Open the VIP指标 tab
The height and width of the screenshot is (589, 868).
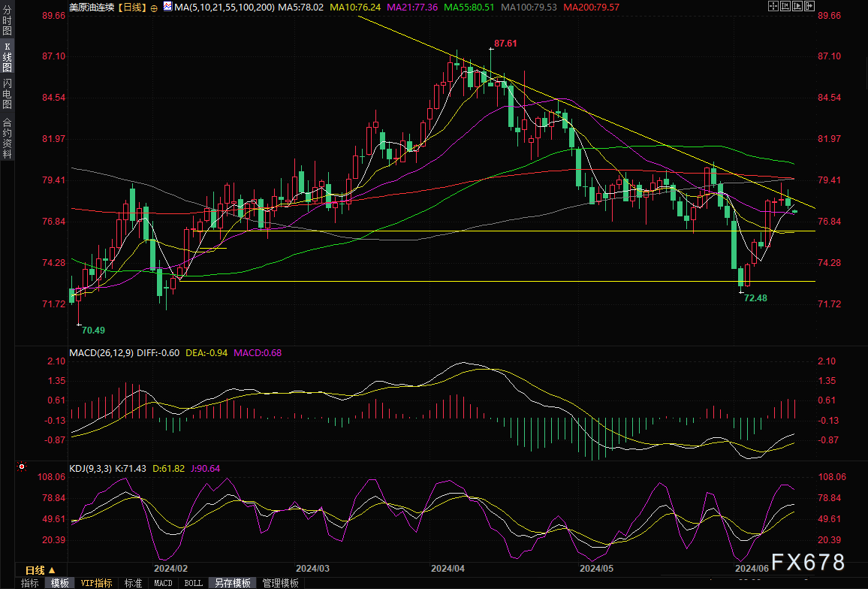[96, 583]
